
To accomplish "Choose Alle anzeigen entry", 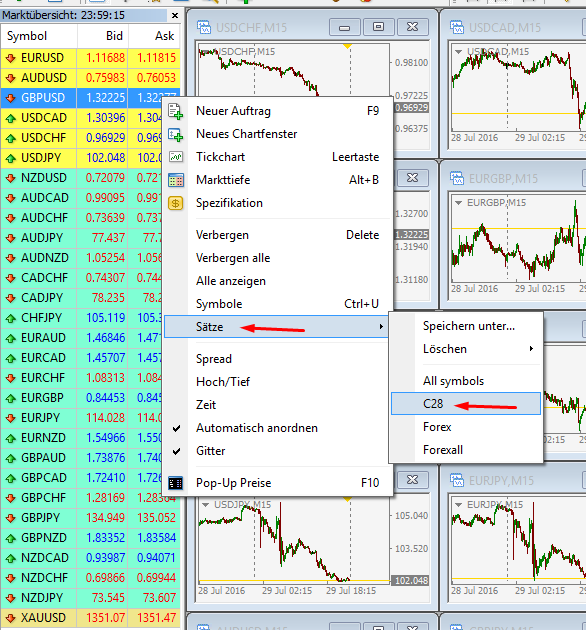I will [x=278, y=281].
